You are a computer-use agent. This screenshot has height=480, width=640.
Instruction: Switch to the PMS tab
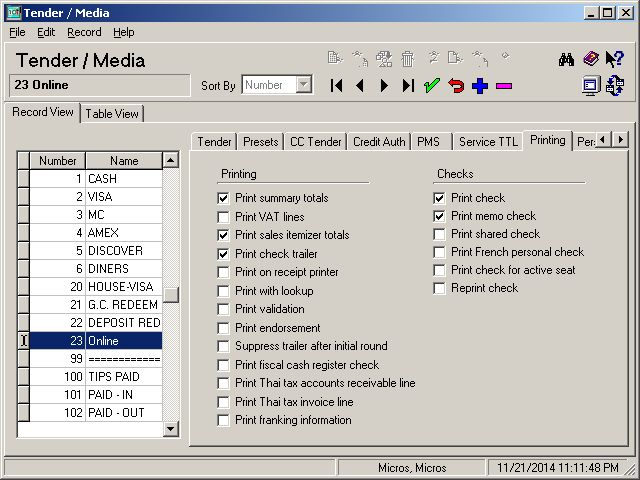coord(432,142)
